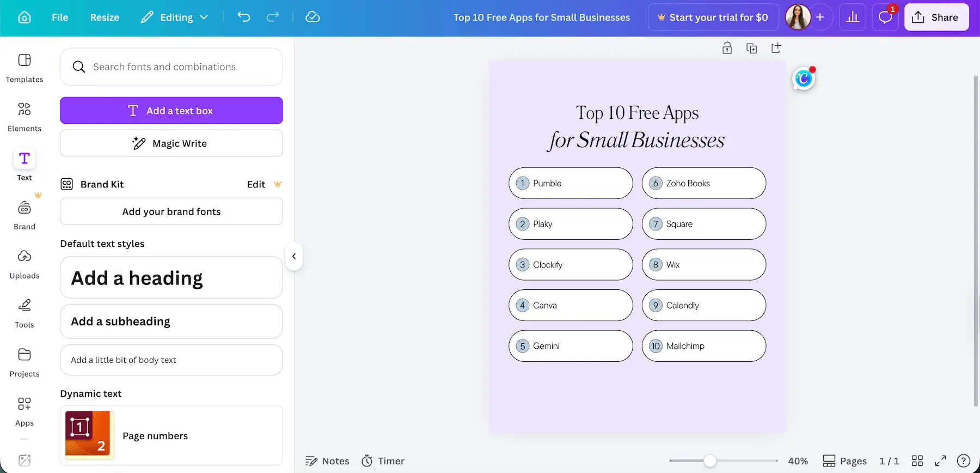Lock the page with lock icon
Screen dimensions: 980x473
[x=727, y=48]
